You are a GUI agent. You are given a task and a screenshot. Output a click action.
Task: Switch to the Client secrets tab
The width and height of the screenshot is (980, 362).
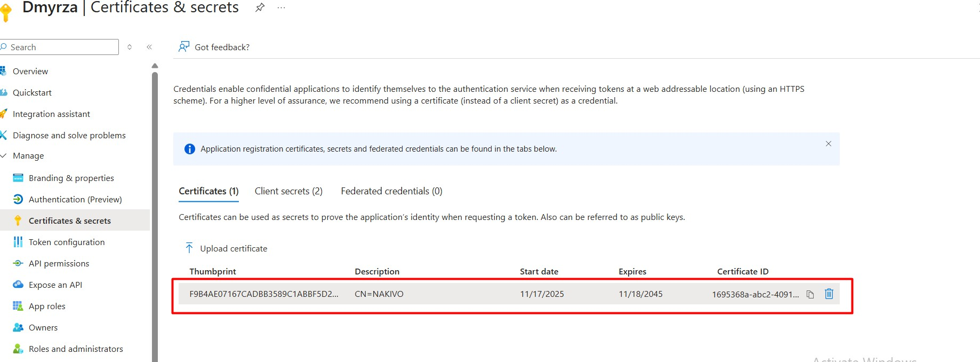(288, 191)
